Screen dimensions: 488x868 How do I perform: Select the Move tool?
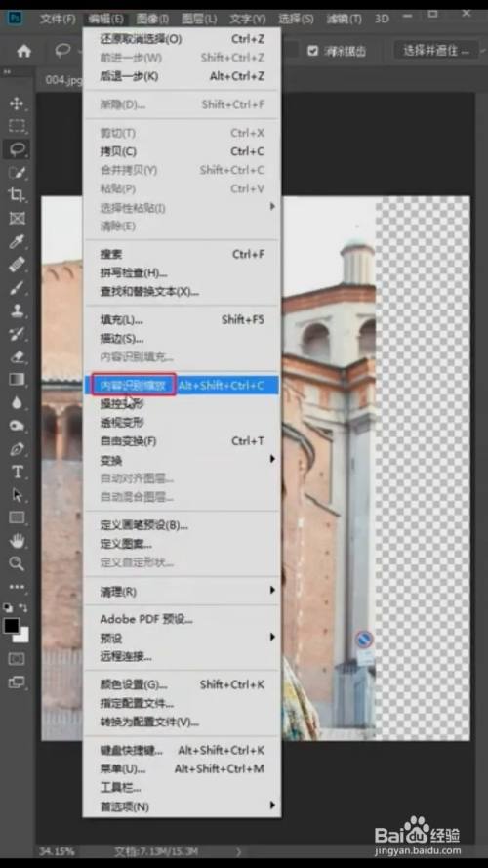click(x=18, y=103)
